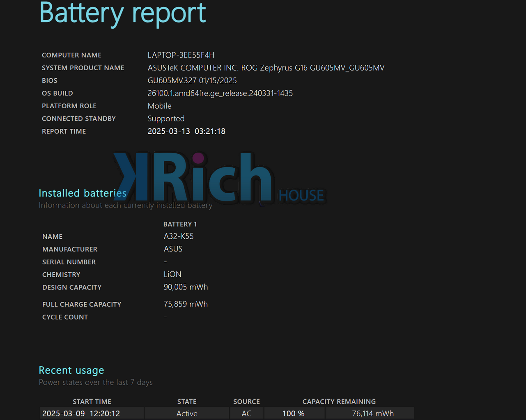Image resolution: width=526 pixels, height=420 pixels.
Task: Select the DESIGN CAPACITY label
Action: click(72, 288)
